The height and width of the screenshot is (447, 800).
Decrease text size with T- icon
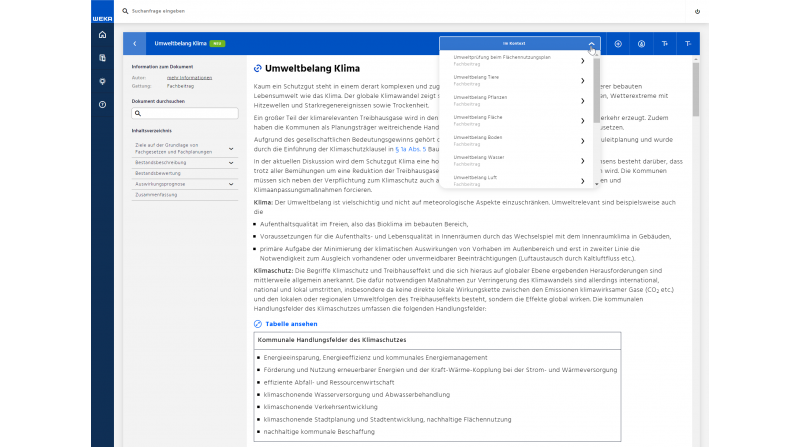pyautogui.click(x=688, y=44)
